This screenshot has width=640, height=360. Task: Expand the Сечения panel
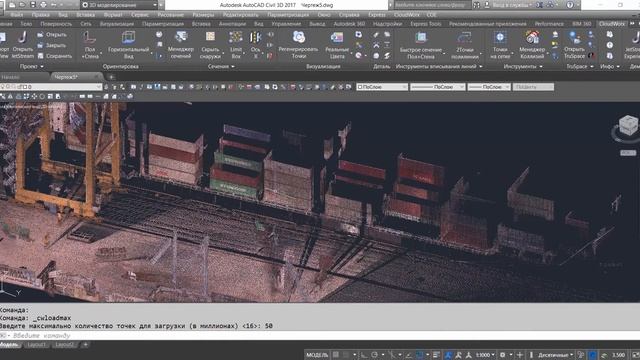click(x=221, y=66)
